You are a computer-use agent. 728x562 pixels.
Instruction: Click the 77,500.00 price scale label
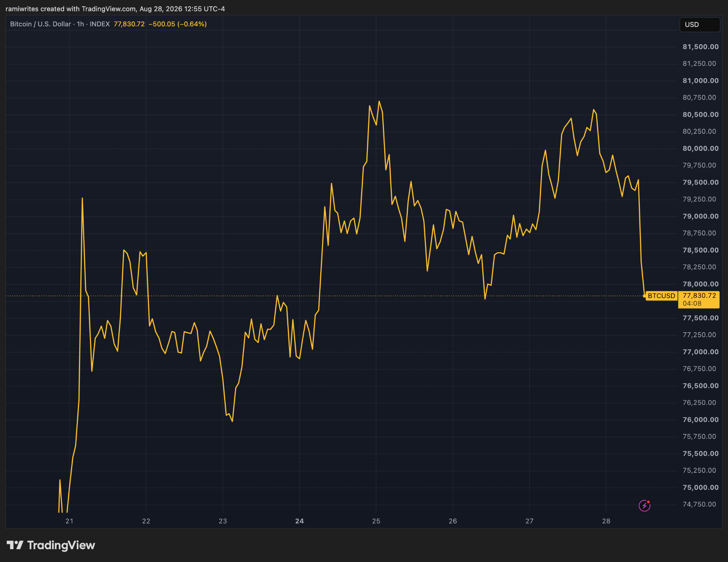(700, 318)
